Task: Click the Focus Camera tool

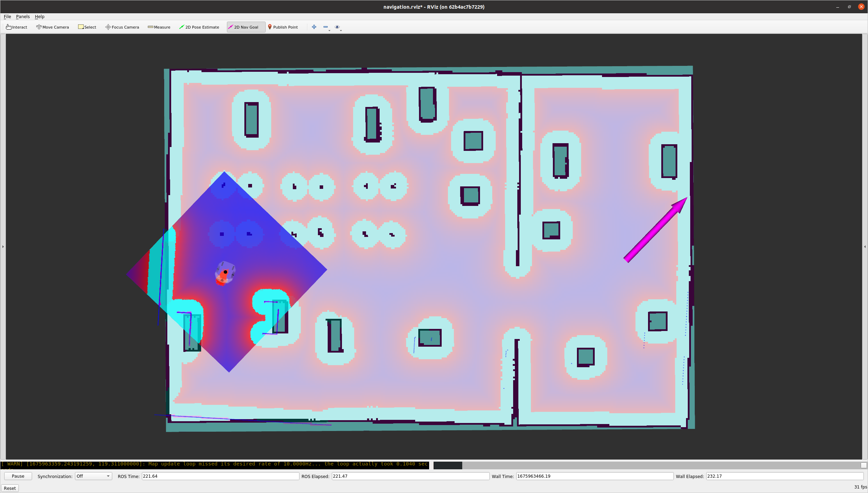Action: click(122, 27)
